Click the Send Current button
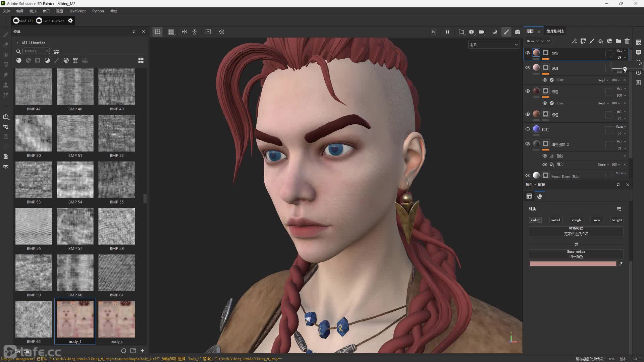 [50, 21]
